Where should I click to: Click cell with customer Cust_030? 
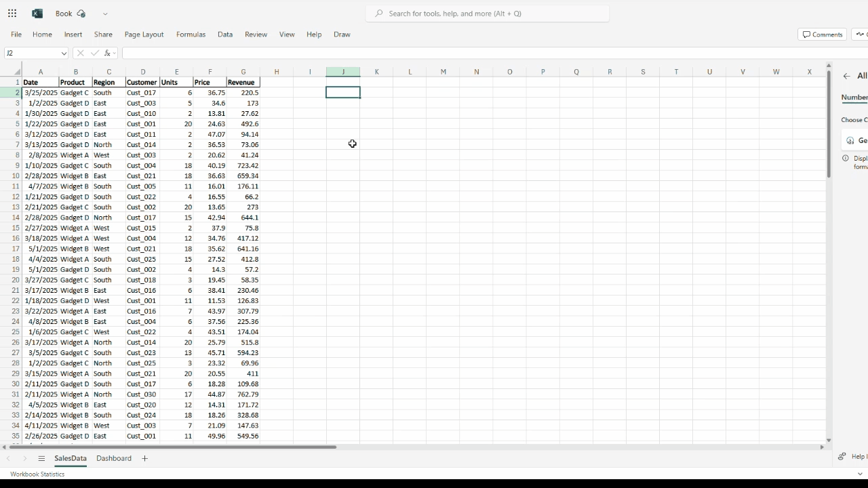pos(142,394)
